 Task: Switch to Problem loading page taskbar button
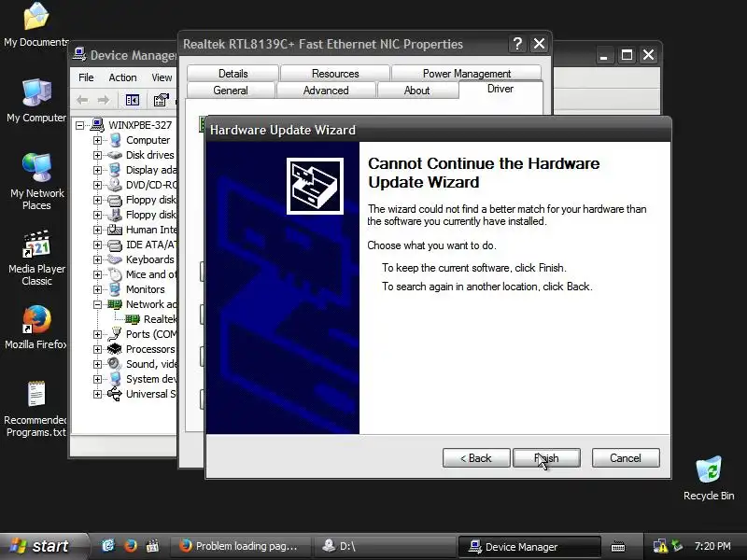click(x=241, y=546)
